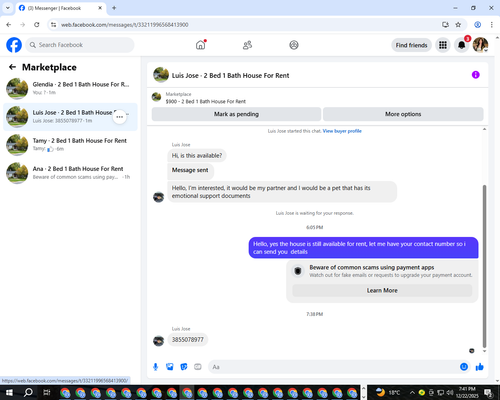Open the emoji picker in message field

(464, 367)
